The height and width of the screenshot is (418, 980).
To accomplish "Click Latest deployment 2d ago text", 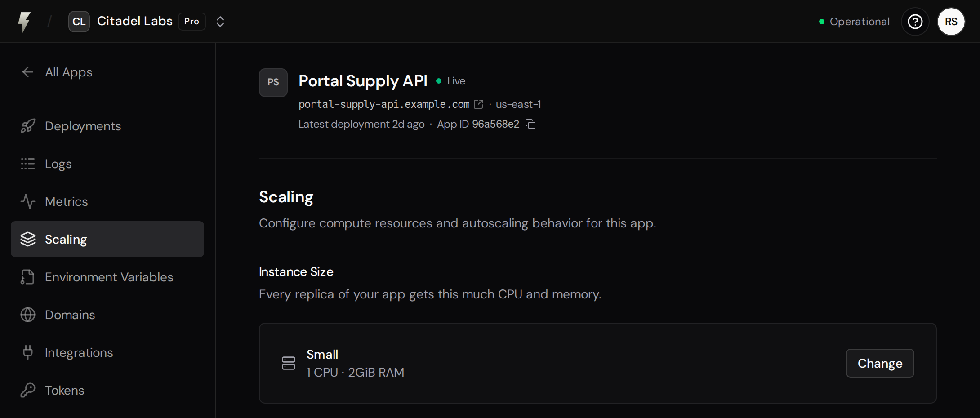I will coord(361,124).
